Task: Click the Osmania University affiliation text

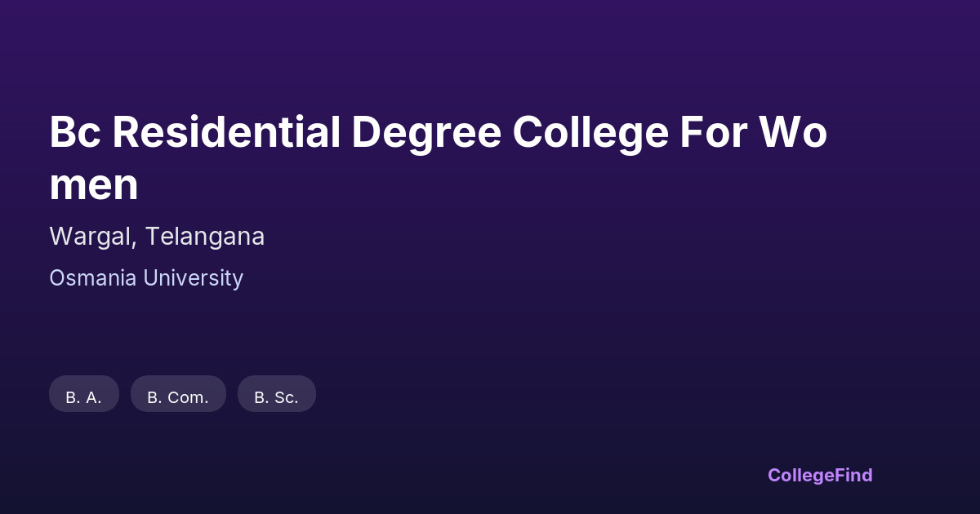Action: point(146,278)
